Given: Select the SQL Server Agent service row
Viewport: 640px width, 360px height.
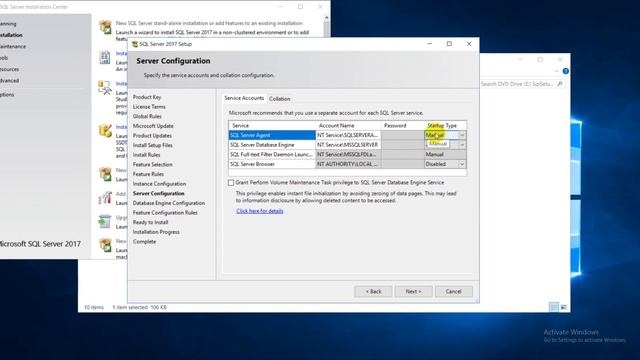Looking at the screenshot, I should [272, 135].
